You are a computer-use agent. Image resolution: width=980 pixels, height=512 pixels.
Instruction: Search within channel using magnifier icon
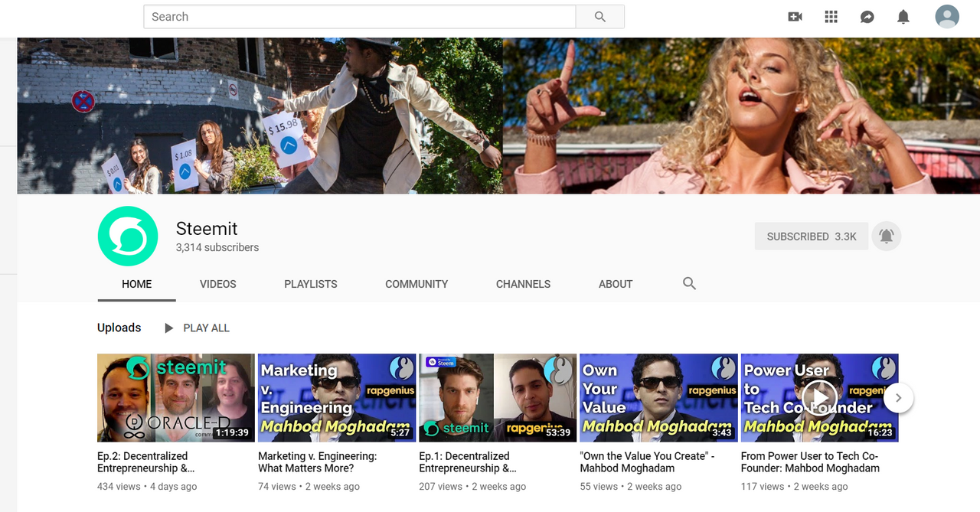pyautogui.click(x=689, y=284)
